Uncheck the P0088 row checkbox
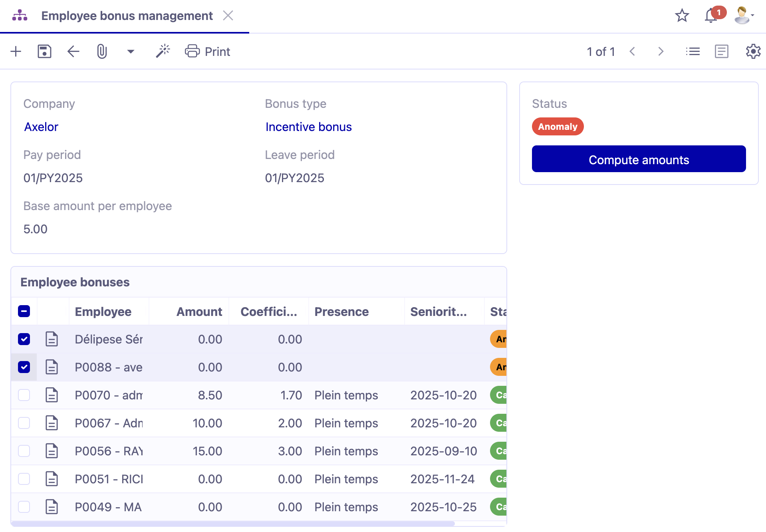 [24, 367]
